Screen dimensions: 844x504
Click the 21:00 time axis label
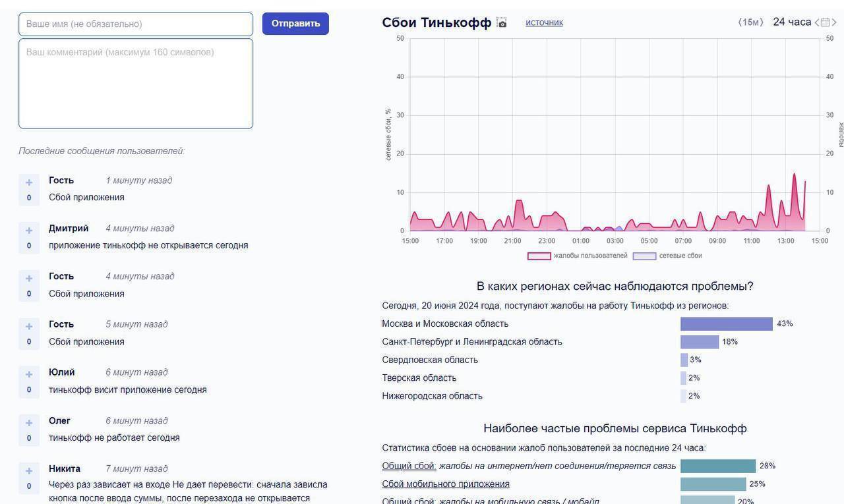point(512,241)
